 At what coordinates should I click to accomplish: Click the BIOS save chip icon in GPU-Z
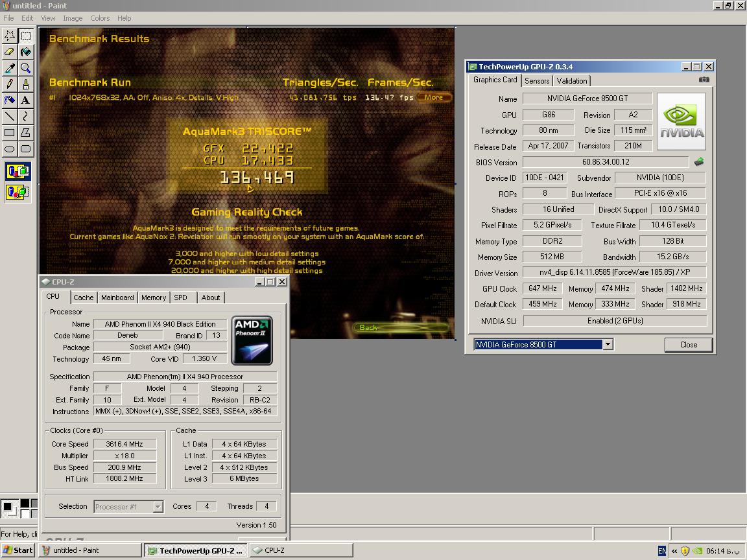point(699,162)
